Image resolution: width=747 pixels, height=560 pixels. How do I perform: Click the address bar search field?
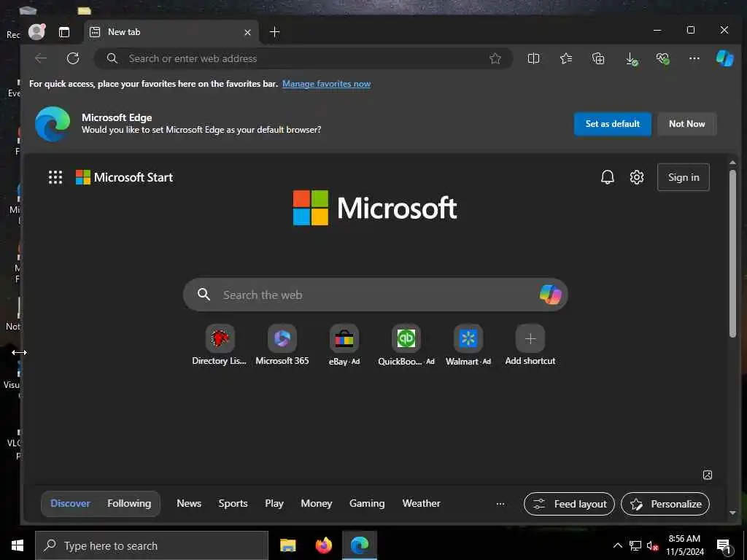click(303, 58)
